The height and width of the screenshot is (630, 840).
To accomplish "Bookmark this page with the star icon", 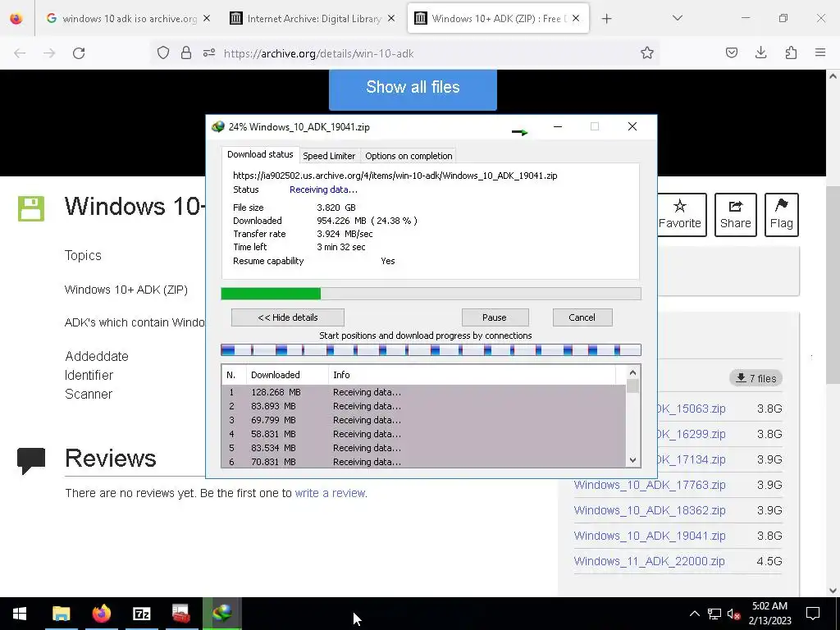I will (647, 53).
